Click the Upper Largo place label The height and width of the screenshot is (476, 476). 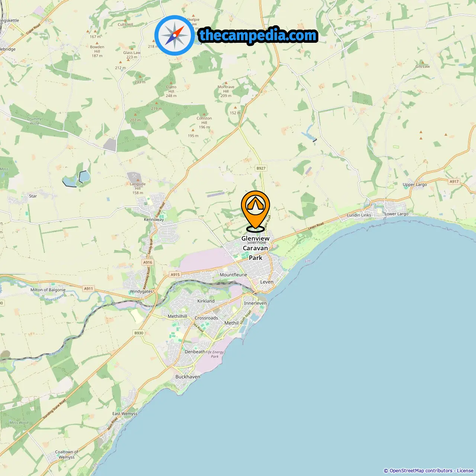coord(415,184)
